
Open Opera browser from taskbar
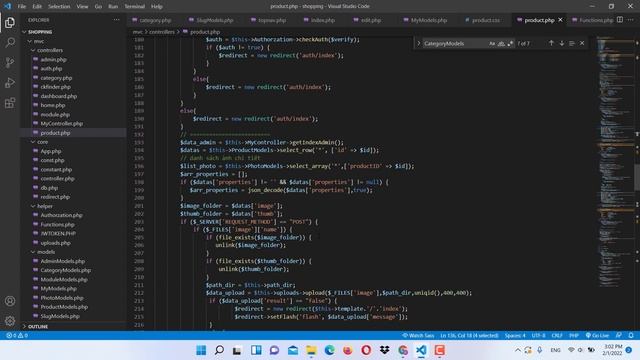point(366,350)
